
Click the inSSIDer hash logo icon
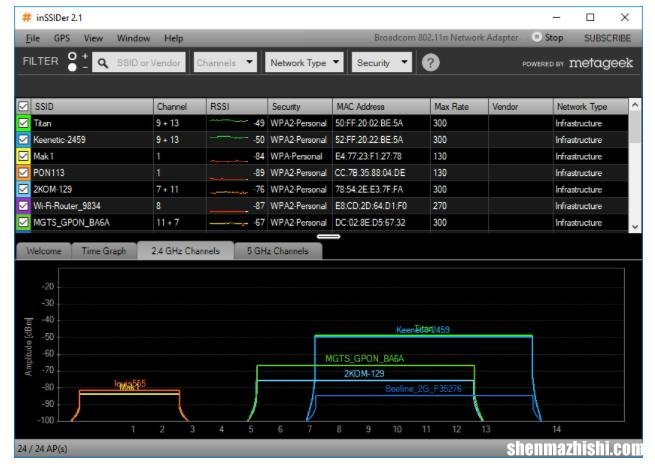pyautogui.click(x=27, y=18)
